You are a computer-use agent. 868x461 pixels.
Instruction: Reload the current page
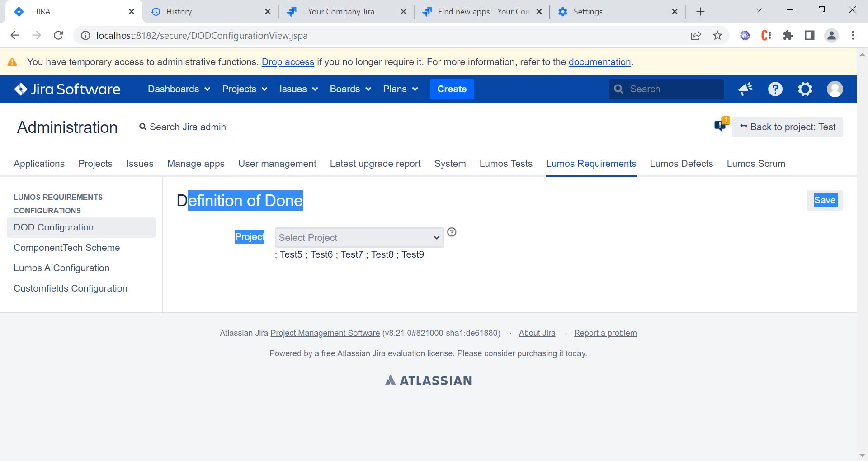[x=58, y=35]
